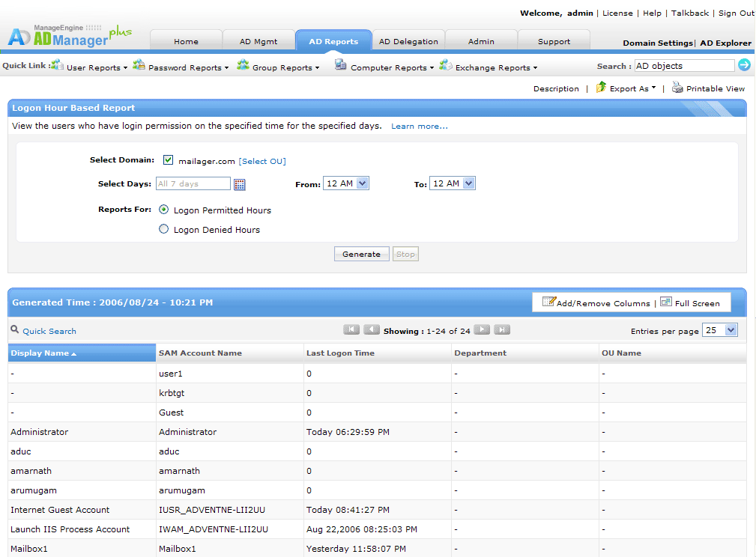756x557 pixels.
Task: Sort by SAM Account Name column header
Action: pos(230,353)
